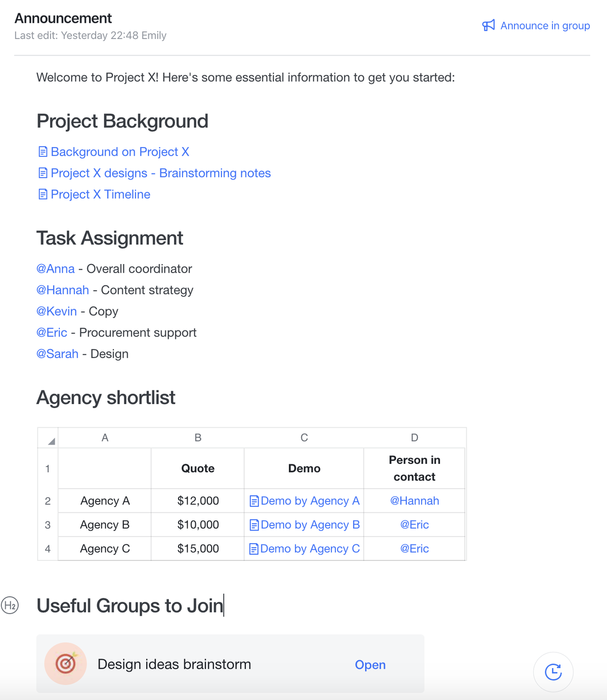Viewport: 607px width, 700px height.
Task: Click the Design ideas brainstorm group avatar
Action: [65, 664]
